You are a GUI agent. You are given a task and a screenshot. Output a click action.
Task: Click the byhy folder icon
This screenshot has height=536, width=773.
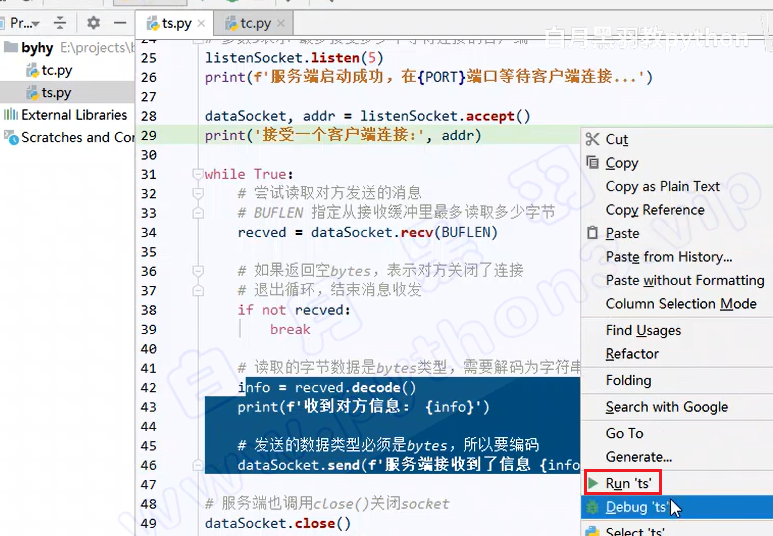[11, 47]
